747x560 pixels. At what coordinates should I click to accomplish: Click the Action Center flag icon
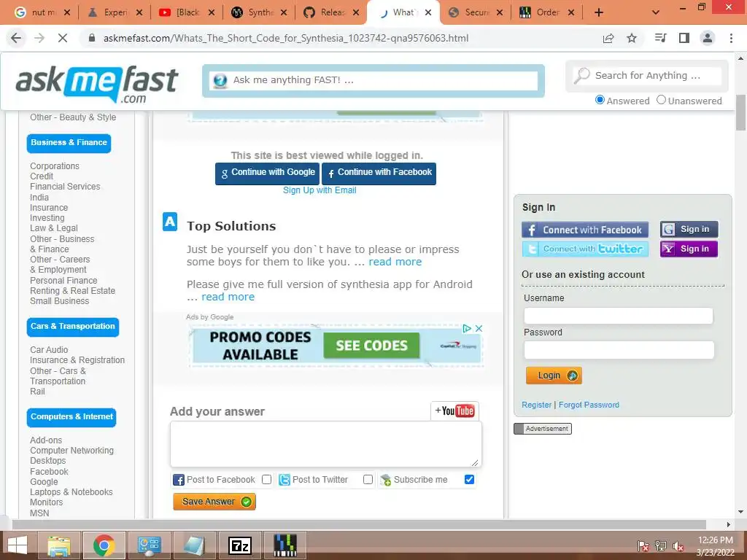(x=643, y=546)
